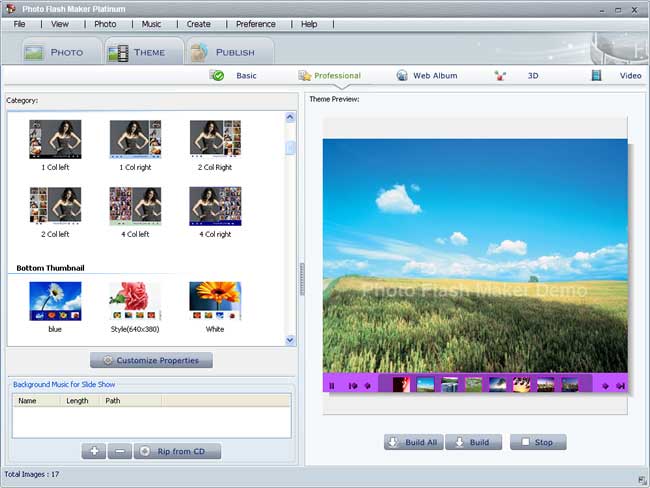This screenshot has width=650, height=488.
Task: Sort music list by Name column
Action: tap(36, 401)
